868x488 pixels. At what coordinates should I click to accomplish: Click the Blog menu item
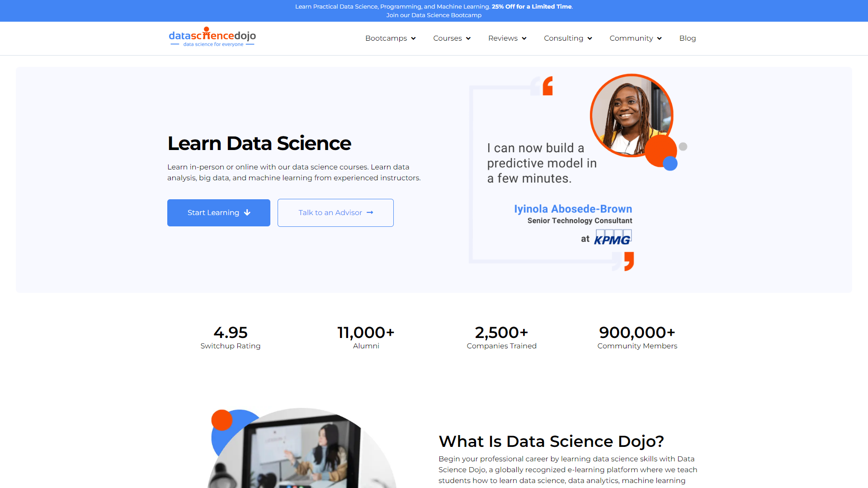(687, 38)
